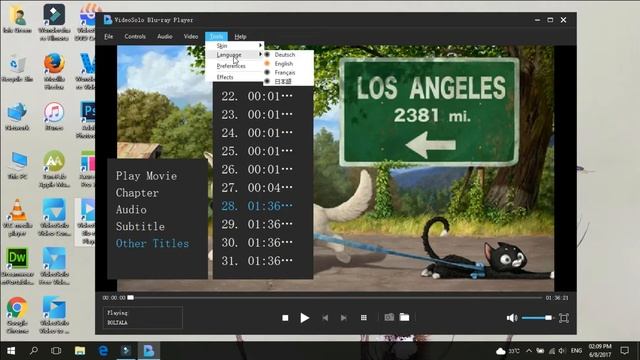Open Wondershare Filmora desktop shortcut
This screenshot has height=360, width=640.
tap(54, 22)
